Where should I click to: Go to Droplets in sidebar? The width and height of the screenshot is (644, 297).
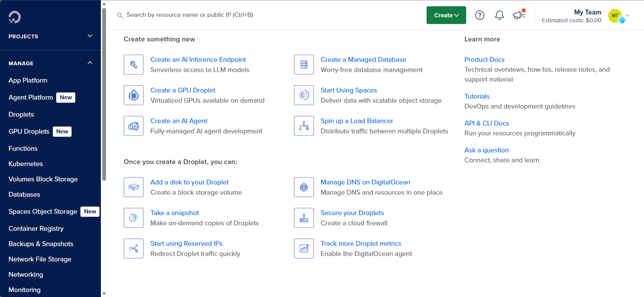click(x=21, y=114)
